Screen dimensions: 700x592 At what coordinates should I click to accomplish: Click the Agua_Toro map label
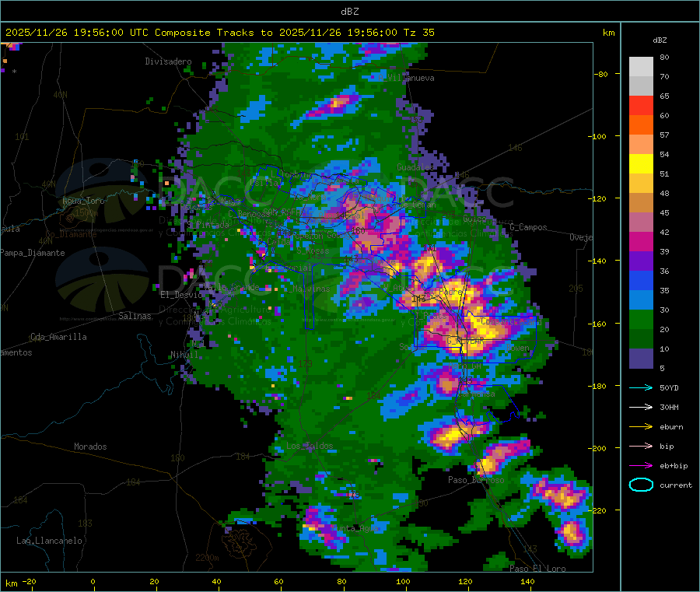[x=83, y=201]
